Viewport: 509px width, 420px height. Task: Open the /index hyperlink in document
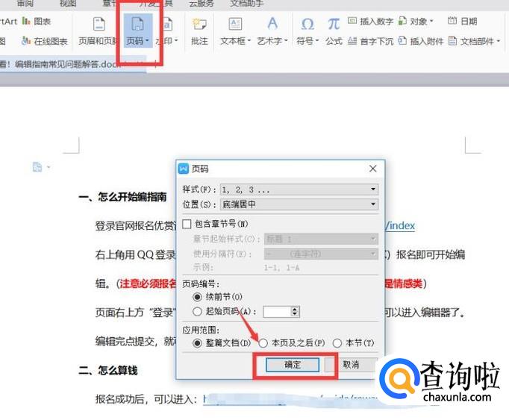tap(400, 225)
